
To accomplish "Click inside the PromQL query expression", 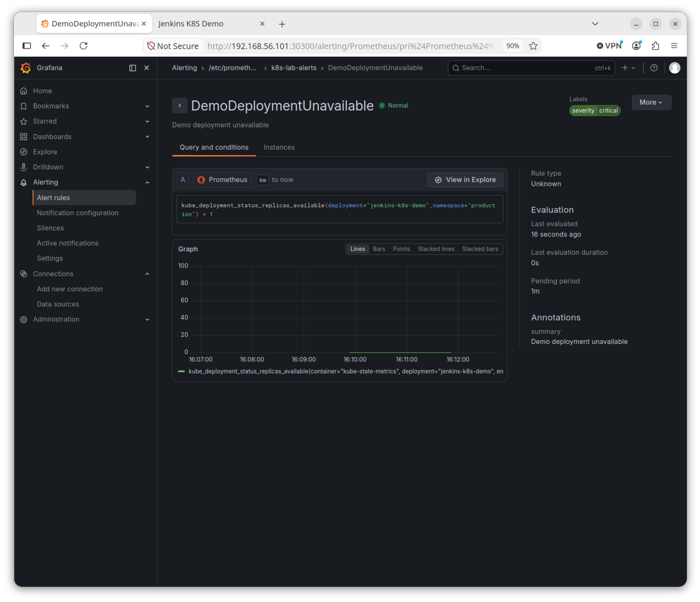I will point(339,210).
